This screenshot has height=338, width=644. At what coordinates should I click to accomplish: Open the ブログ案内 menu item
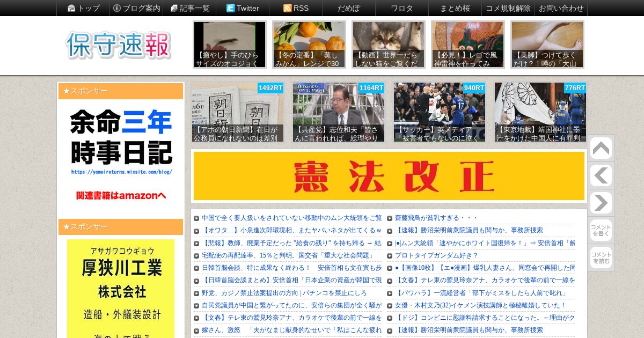(136, 8)
